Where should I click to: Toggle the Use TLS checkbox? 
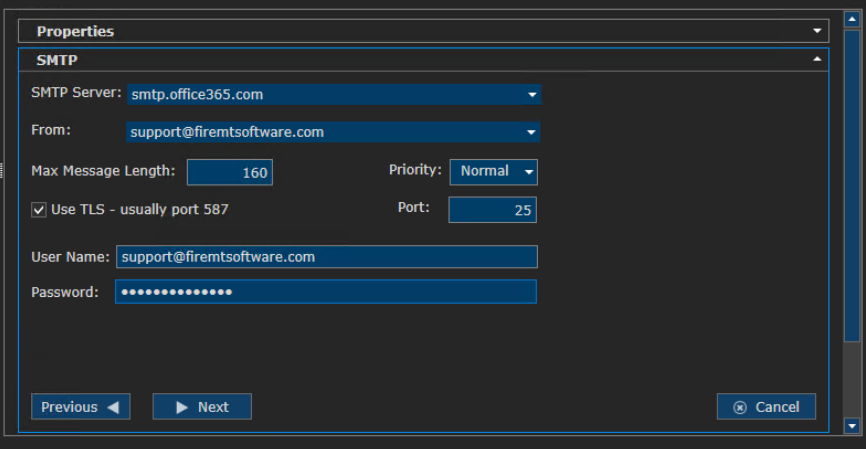pos(39,210)
